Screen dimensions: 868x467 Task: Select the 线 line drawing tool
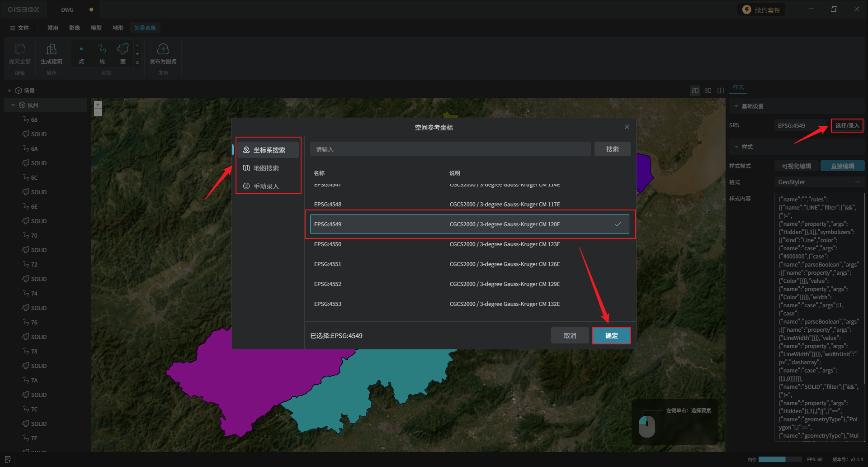102,49
